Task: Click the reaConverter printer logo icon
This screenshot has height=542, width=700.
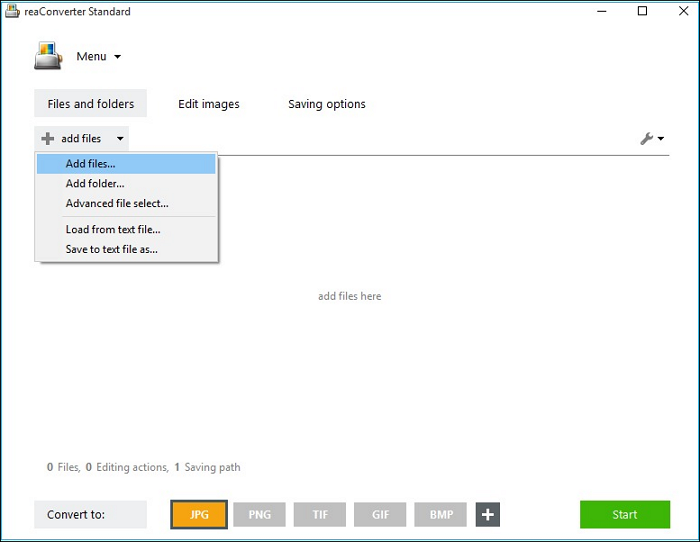Action: pos(48,56)
